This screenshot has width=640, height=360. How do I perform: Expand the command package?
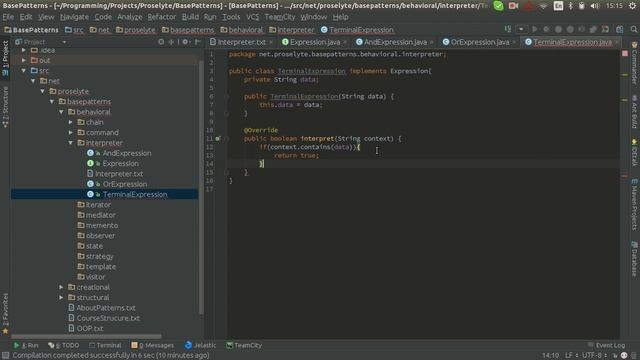tap(71, 133)
